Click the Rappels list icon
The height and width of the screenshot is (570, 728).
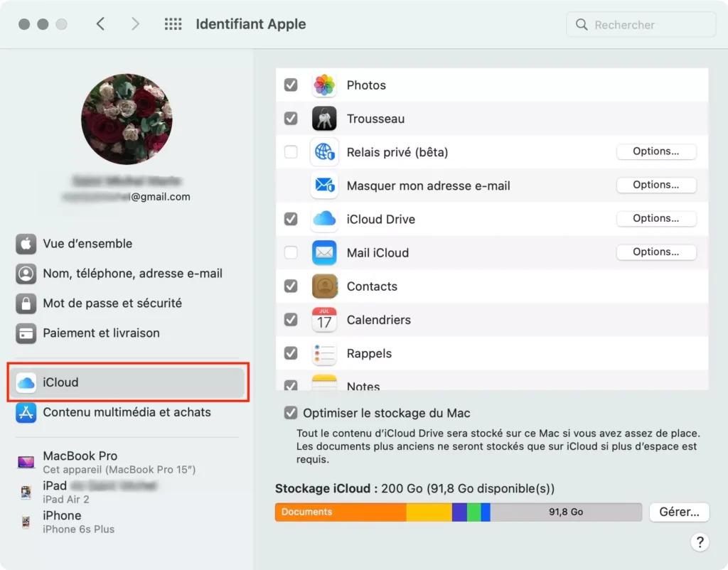tap(324, 353)
